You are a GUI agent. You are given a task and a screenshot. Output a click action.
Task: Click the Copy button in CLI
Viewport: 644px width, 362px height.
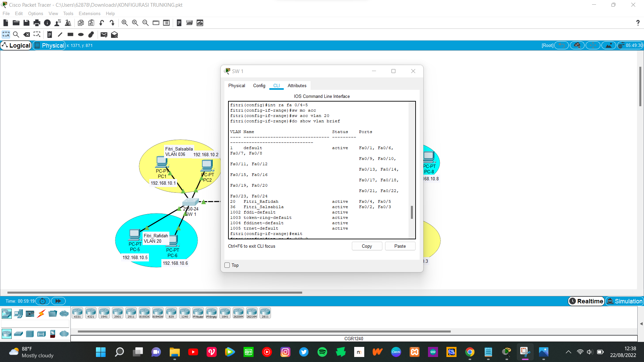pos(367,246)
